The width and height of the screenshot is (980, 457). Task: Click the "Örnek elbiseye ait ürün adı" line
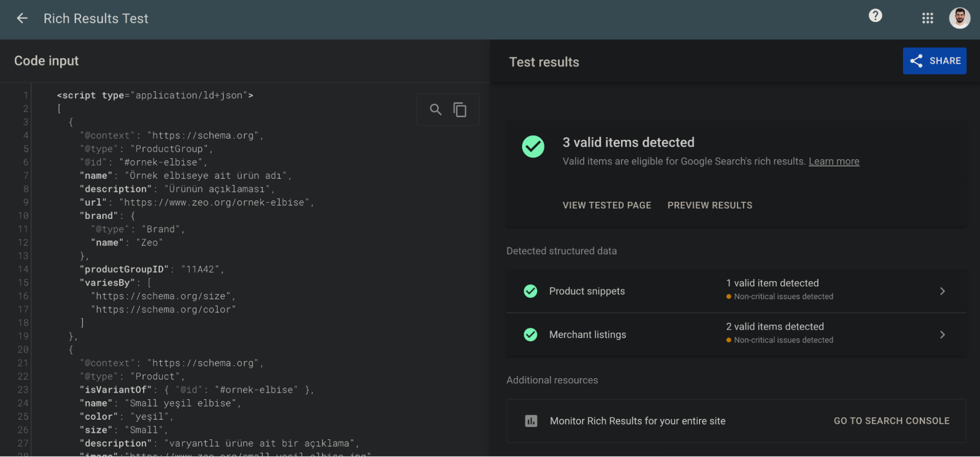[x=185, y=175]
